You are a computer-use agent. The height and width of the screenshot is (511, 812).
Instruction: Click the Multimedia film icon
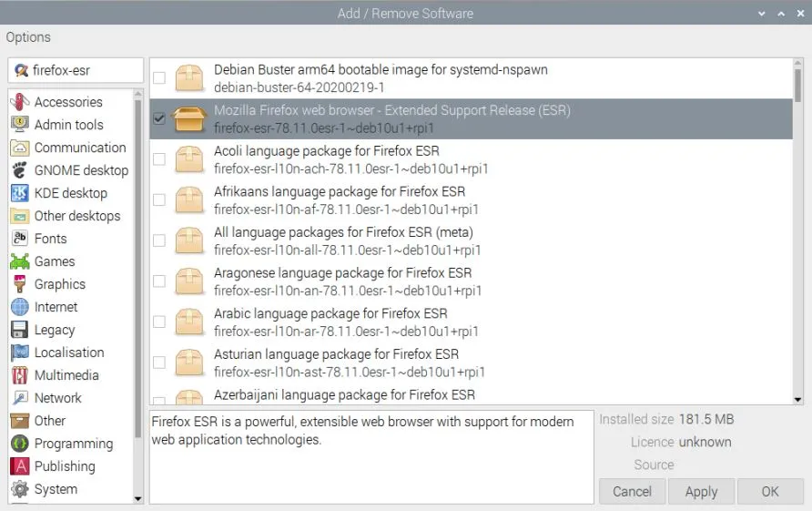pos(20,375)
